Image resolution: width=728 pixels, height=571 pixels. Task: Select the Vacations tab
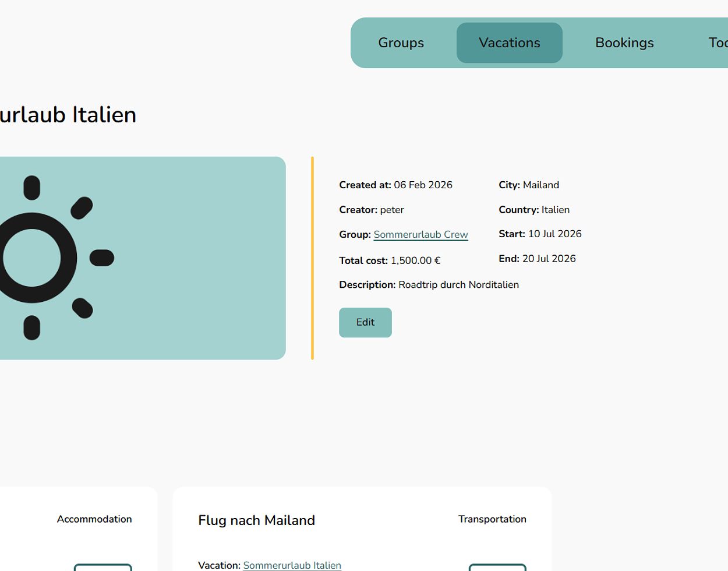click(509, 43)
